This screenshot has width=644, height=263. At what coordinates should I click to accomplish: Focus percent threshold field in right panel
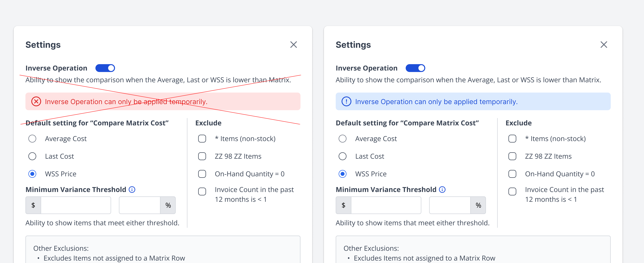pyautogui.click(x=450, y=205)
